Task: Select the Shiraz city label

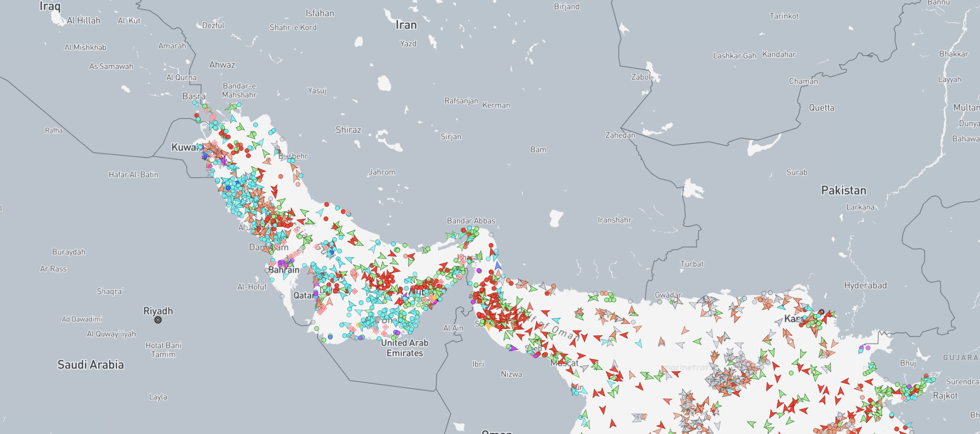Action: pos(348,130)
